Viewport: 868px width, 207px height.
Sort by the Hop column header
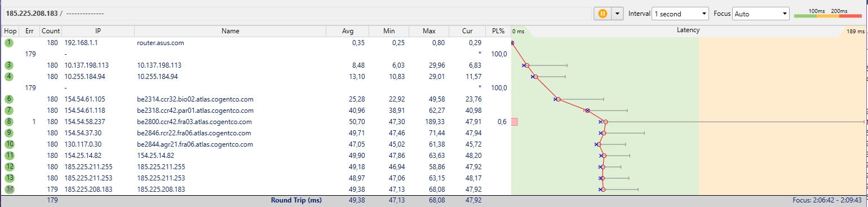pyautogui.click(x=10, y=31)
